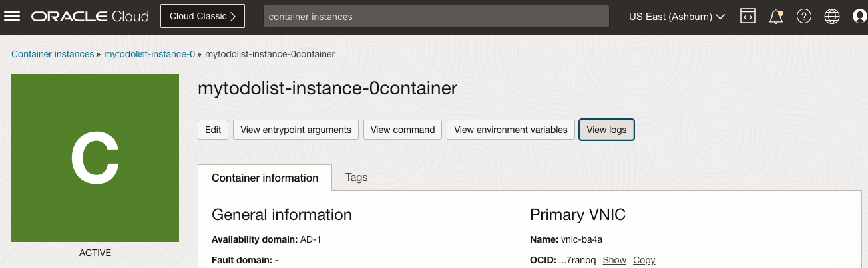Follow the Container instances breadcrumb link
Image resolution: width=868 pixels, height=268 pixels.
coord(53,54)
